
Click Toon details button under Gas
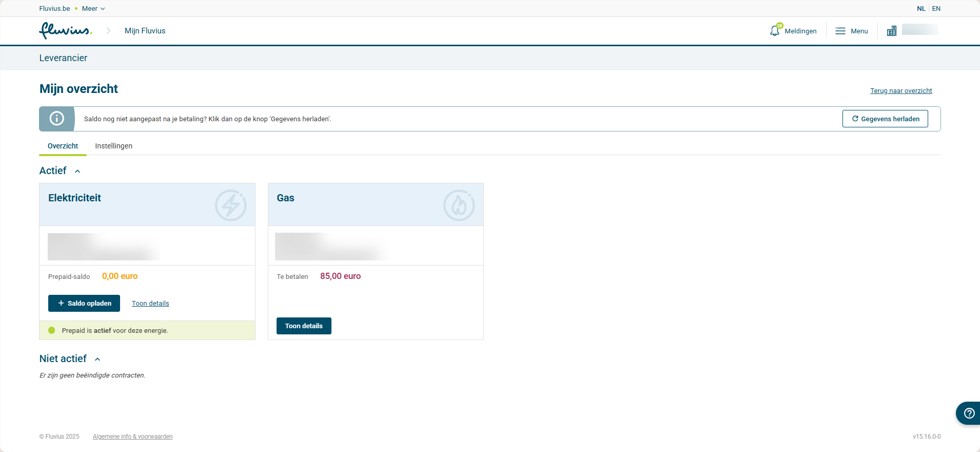point(304,326)
